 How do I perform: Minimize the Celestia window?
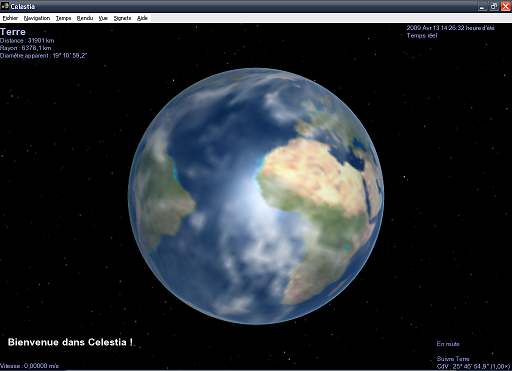click(482, 6)
